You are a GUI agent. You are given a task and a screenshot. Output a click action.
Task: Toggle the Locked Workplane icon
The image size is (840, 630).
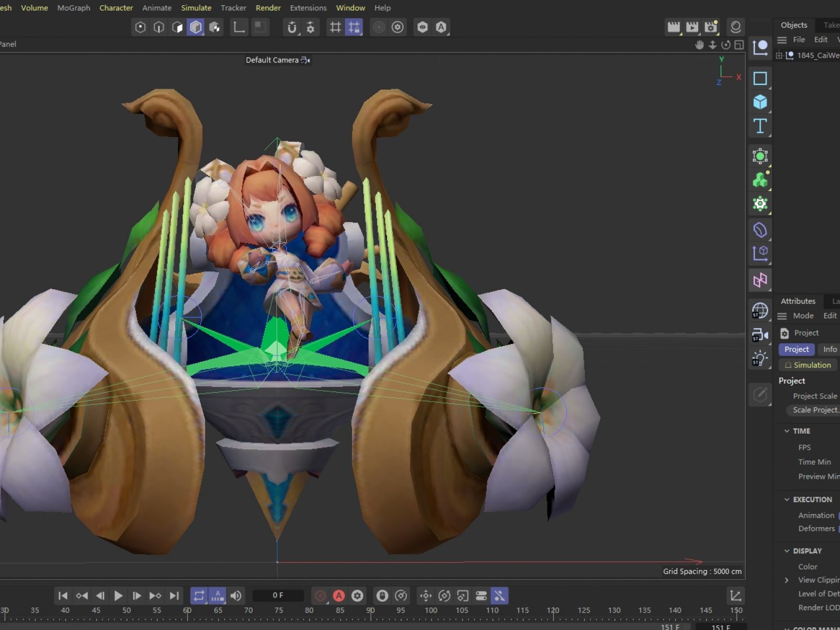[354, 27]
